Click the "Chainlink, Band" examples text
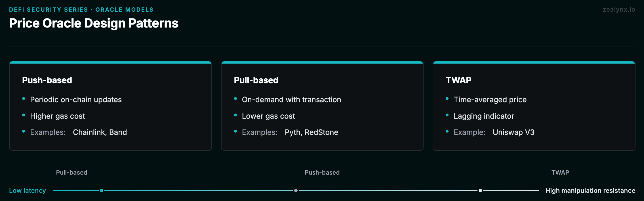The width and height of the screenshot is (644, 201). click(x=100, y=132)
